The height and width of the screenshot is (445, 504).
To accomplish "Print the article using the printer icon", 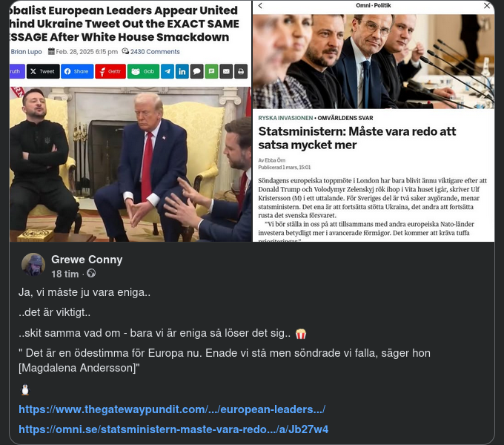I will pos(241,71).
